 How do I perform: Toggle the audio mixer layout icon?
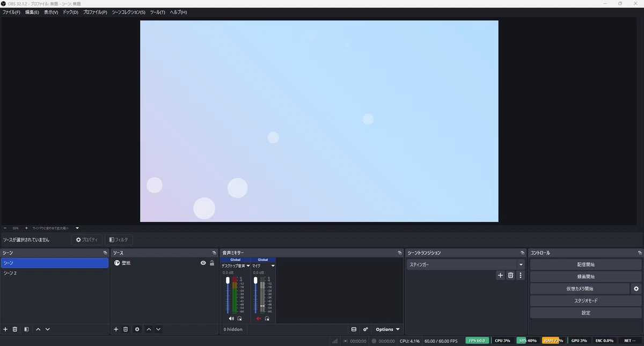coord(354,329)
